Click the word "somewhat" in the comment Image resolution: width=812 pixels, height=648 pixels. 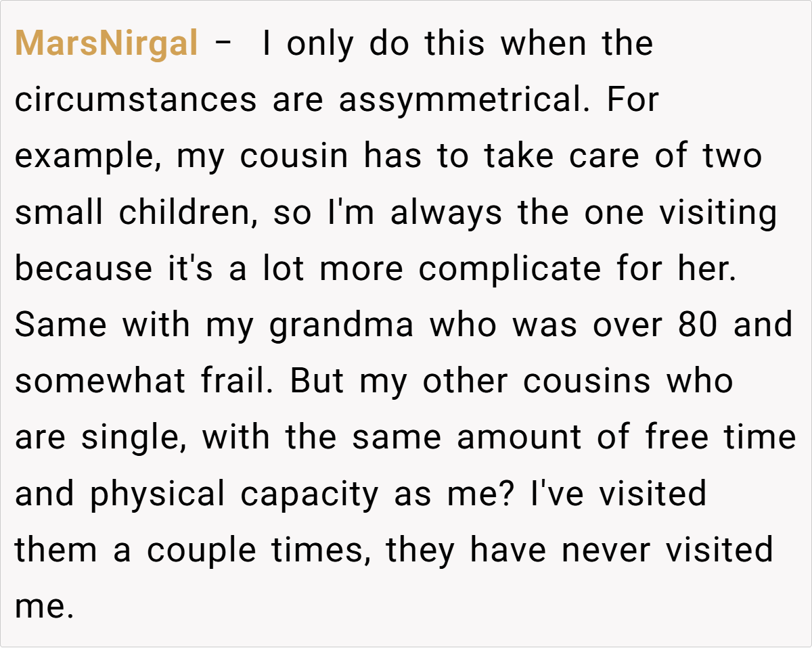point(100,381)
